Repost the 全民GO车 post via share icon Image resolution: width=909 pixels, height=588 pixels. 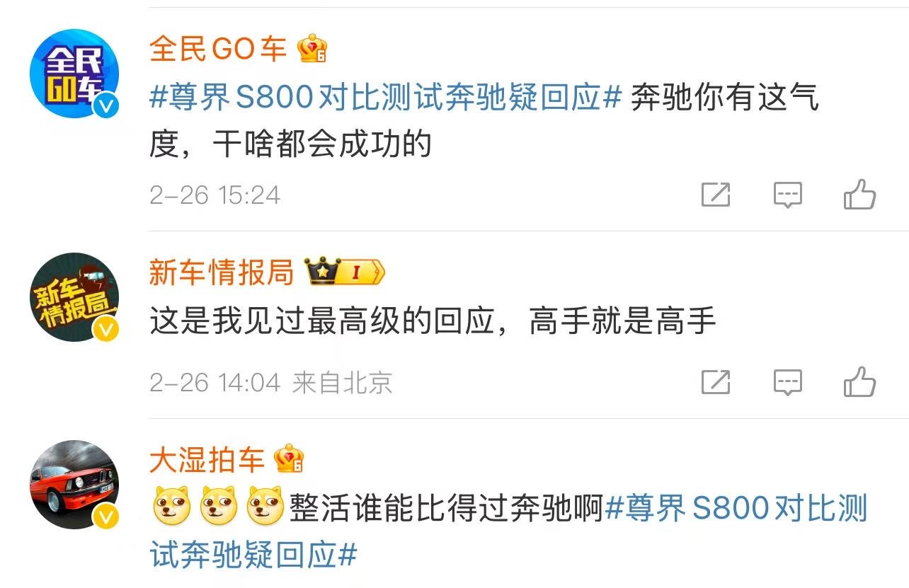point(715,195)
